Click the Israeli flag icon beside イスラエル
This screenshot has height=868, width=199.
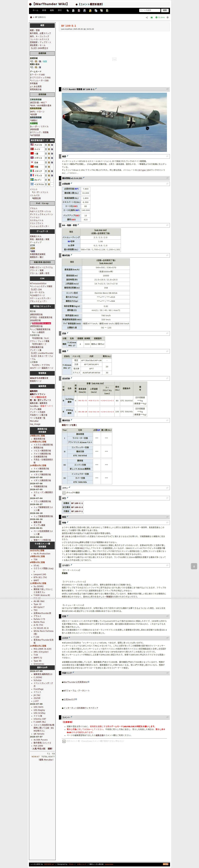32,184
